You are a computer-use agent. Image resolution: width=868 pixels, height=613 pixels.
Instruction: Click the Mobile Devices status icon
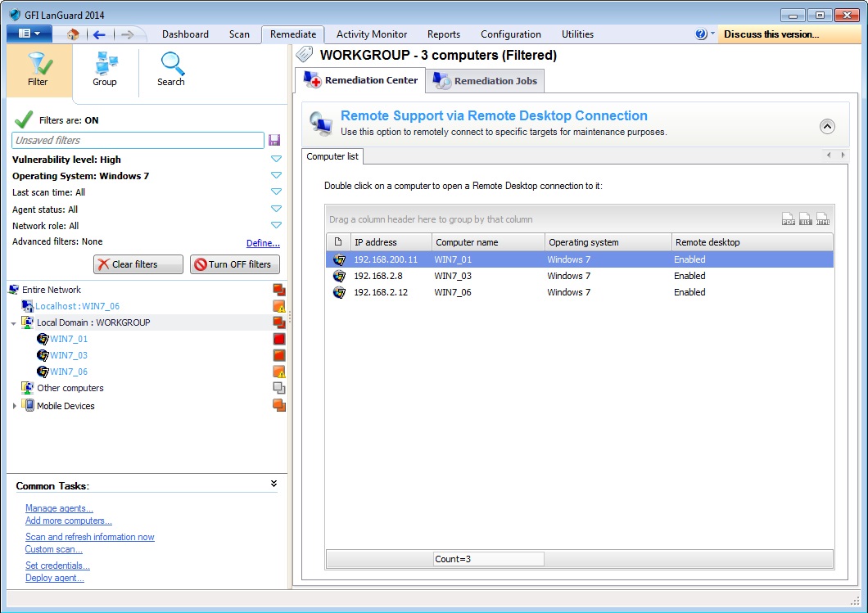point(279,406)
